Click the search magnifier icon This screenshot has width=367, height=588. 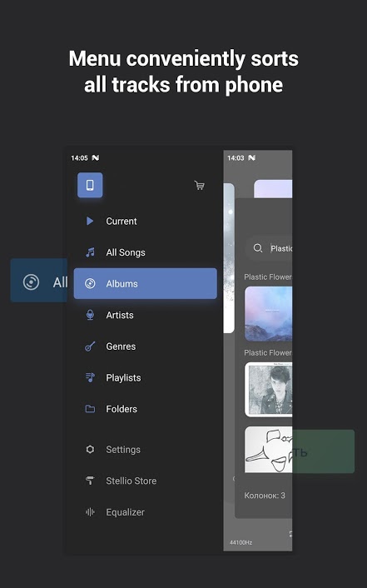point(258,248)
